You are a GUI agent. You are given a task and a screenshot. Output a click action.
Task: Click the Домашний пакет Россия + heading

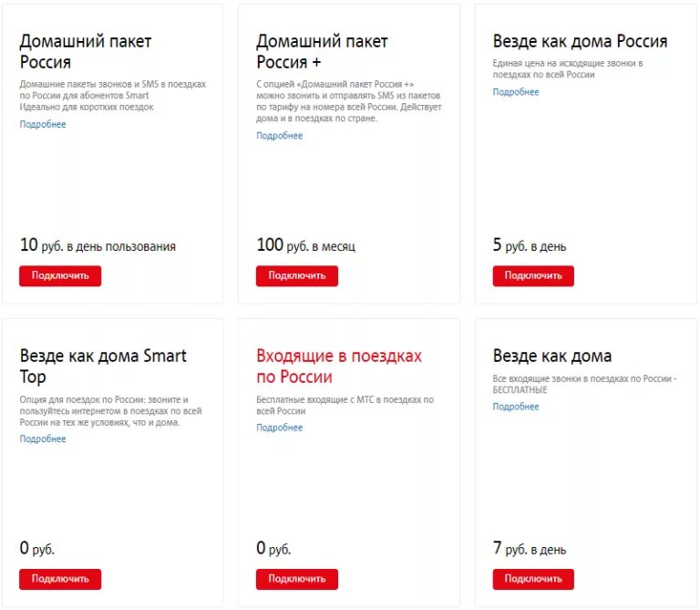click(x=322, y=51)
